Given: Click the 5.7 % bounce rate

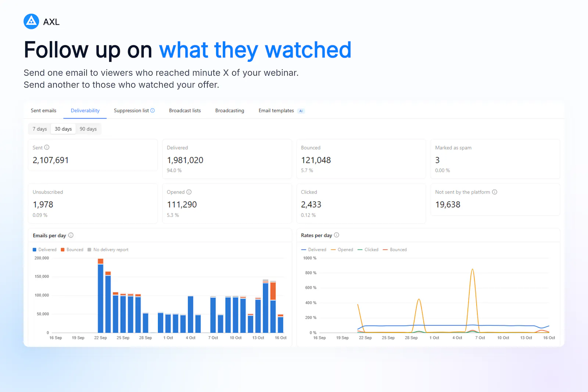Looking at the screenshot, I should click(x=307, y=170).
